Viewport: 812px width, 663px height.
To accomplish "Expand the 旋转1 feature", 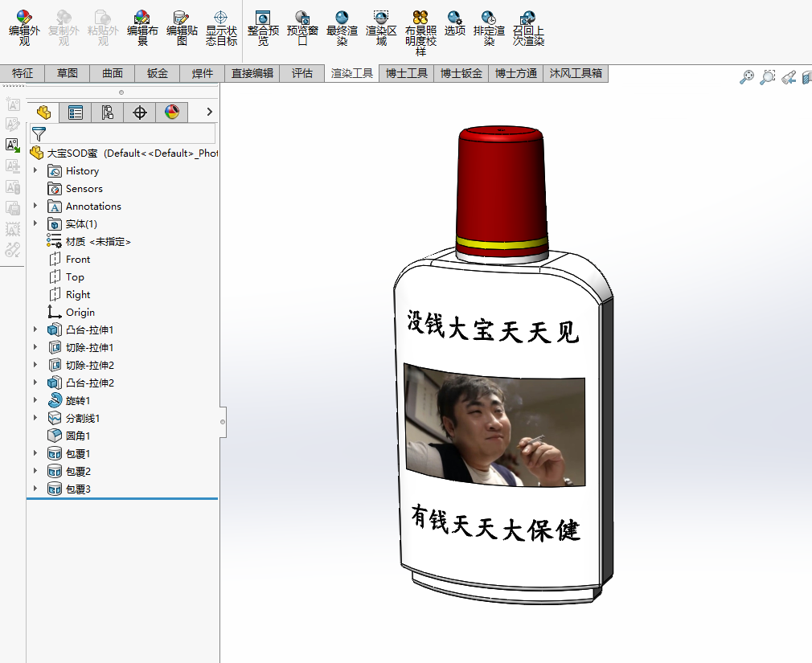I will click(35, 400).
